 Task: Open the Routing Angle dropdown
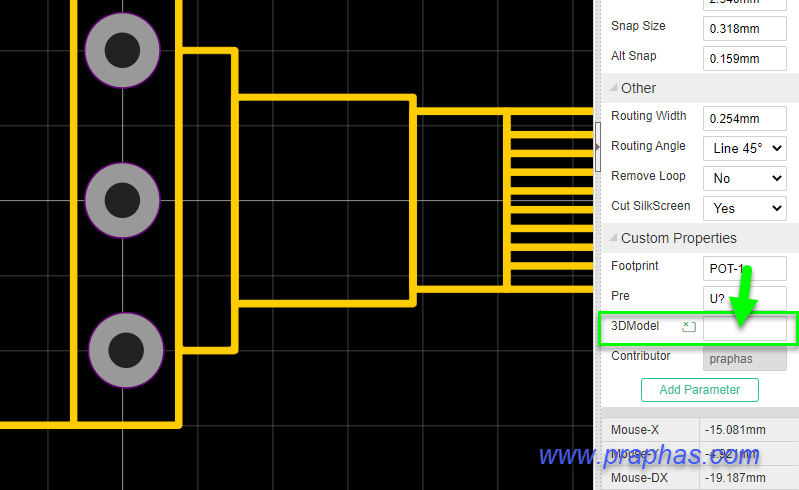click(744, 149)
